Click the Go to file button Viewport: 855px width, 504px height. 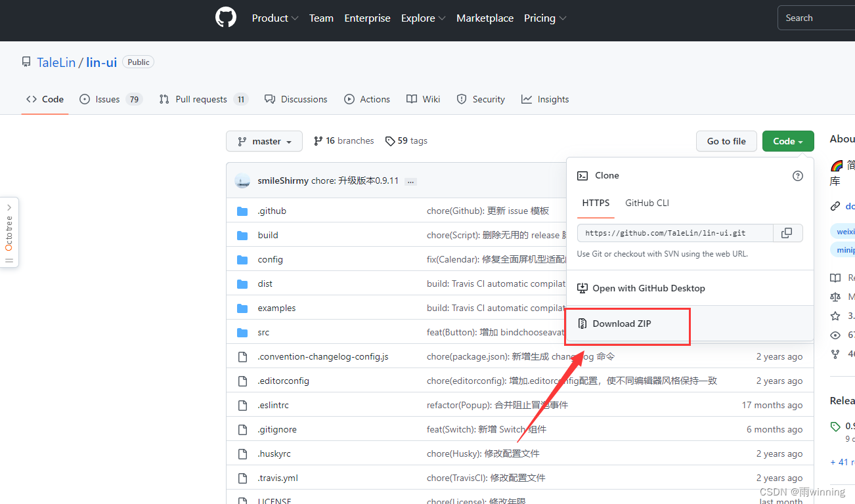[x=726, y=141]
